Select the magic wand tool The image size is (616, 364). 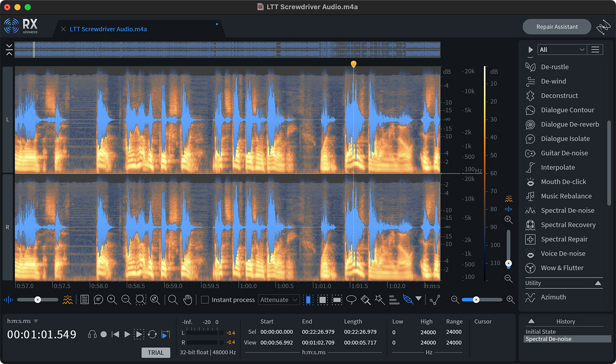pos(380,300)
